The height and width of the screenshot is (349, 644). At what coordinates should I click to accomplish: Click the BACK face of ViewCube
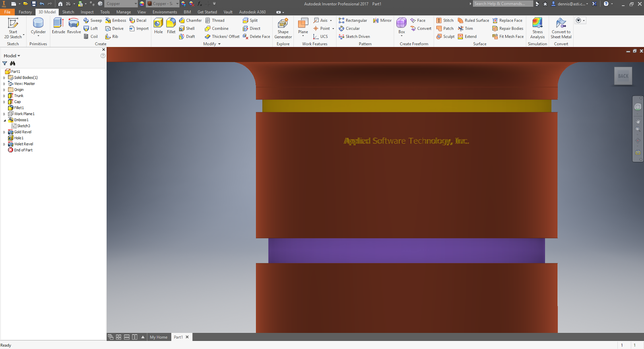(623, 76)
